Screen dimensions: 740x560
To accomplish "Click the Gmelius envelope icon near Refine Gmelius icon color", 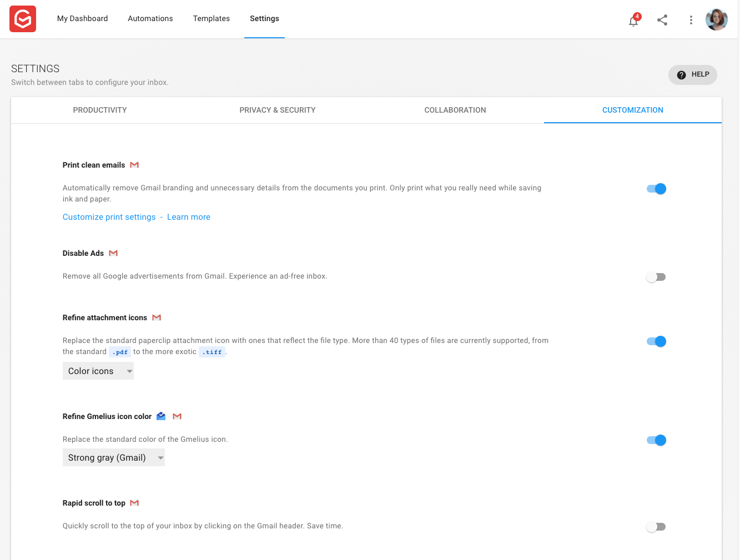I will tap(160, 416).
